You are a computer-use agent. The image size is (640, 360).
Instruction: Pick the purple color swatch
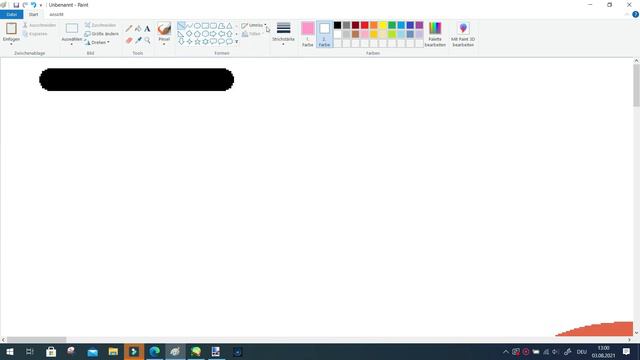419,25
